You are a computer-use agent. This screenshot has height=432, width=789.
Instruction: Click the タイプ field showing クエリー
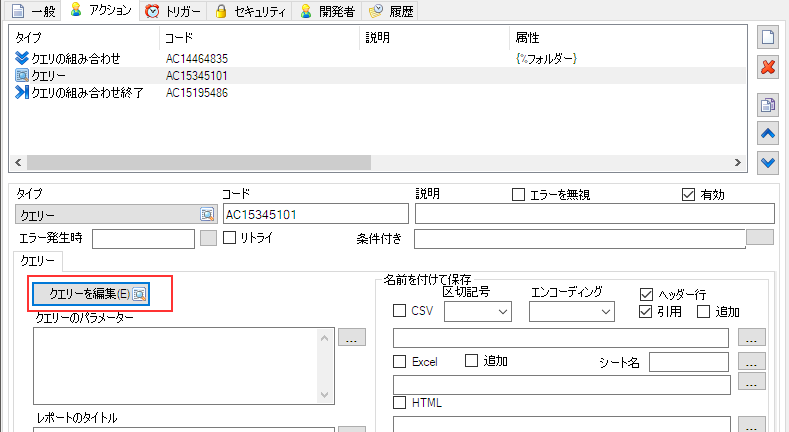116,214
